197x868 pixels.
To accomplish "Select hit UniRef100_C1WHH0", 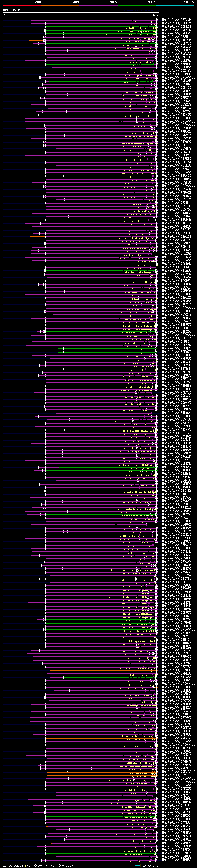I will (177, 799).
